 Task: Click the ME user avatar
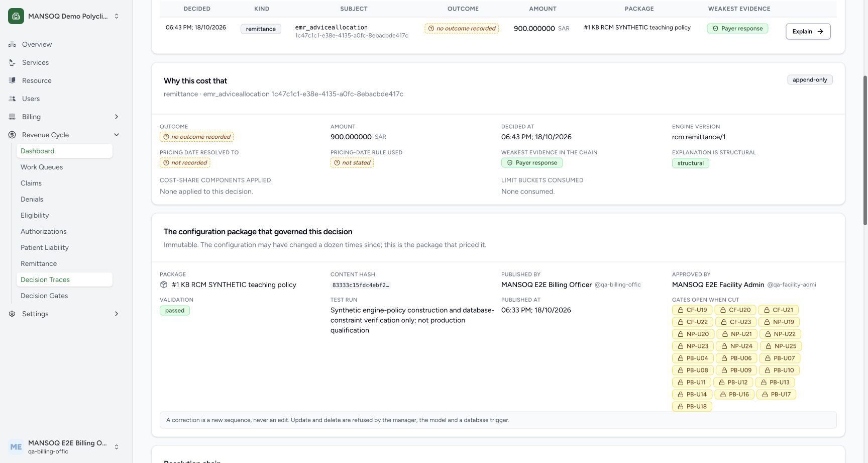point(16,447)
